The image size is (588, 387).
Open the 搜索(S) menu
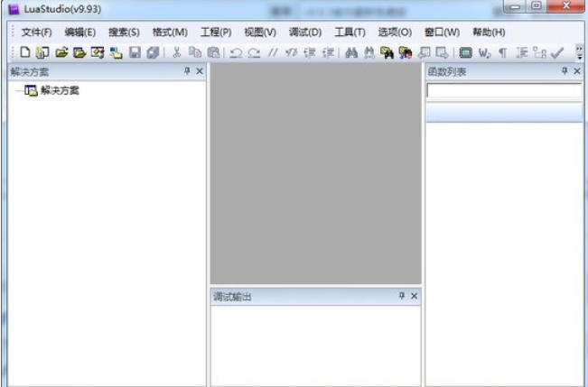124,32
